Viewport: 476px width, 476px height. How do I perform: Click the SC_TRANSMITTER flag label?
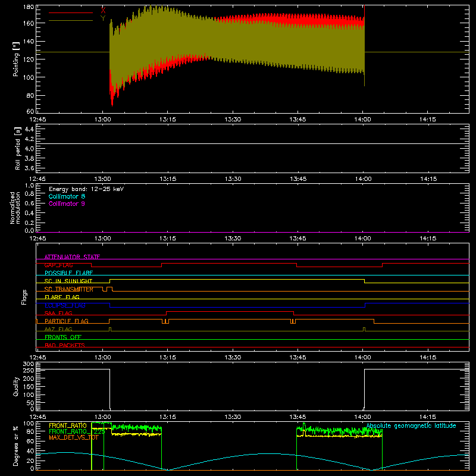(69, 289)
